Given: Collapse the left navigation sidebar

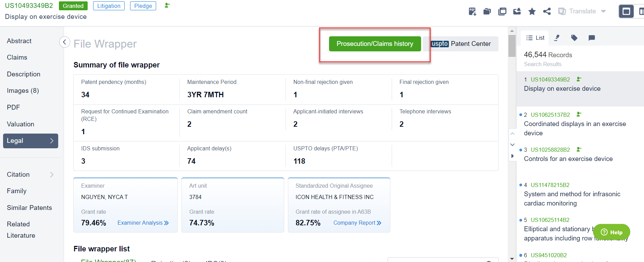Looking at the screenshot, I should tap(65, 42).
